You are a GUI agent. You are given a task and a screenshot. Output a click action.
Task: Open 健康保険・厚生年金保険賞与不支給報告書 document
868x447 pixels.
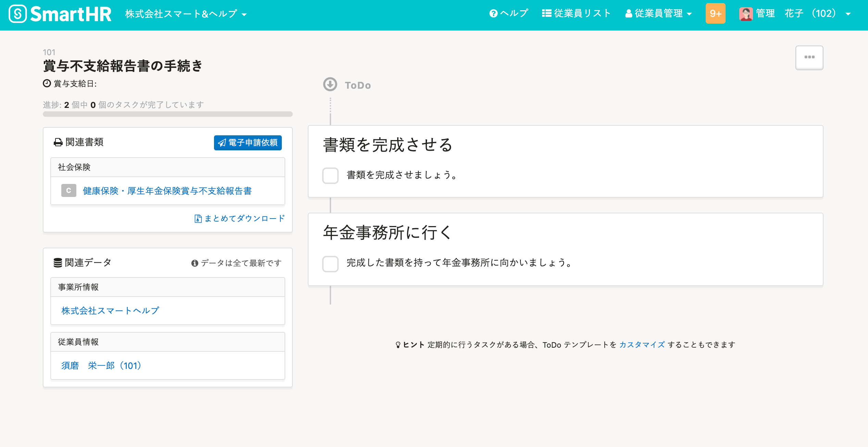(167, 191)
